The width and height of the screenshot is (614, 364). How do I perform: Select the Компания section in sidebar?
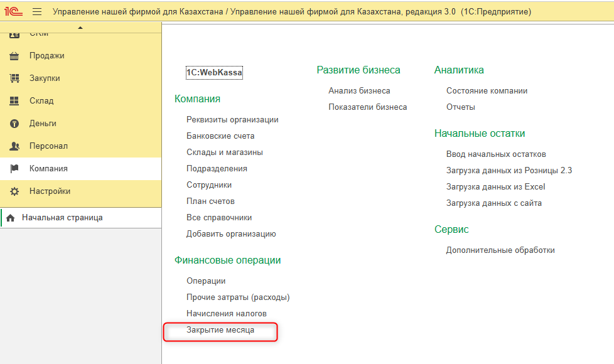pyautogui.click(x=48, y=169)
